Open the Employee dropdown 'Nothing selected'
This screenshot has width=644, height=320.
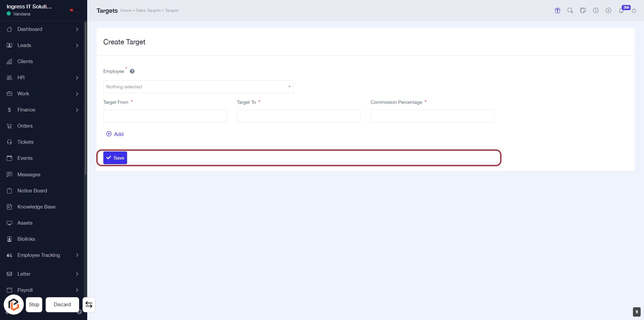198,87
